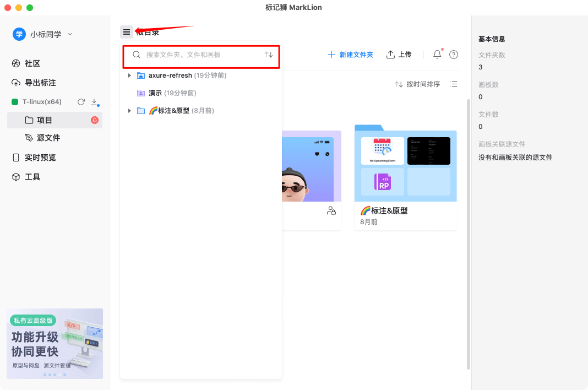
Task: Expand the 标注&原型 tree node
Action: coord(129,110)
